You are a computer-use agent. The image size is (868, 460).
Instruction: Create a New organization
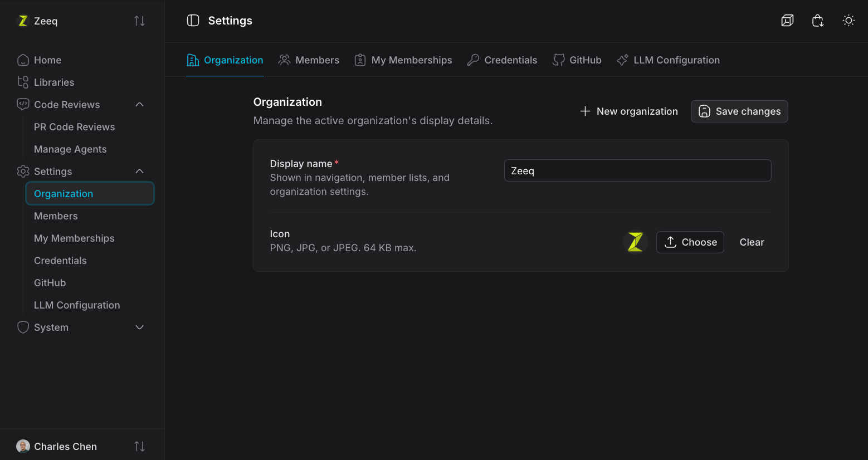tap(628, 111)
